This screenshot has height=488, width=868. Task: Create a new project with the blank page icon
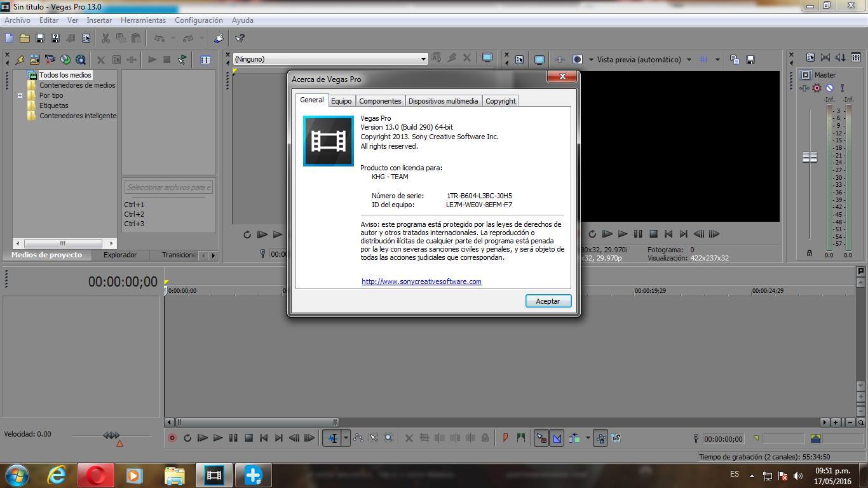tap(10, 39)
